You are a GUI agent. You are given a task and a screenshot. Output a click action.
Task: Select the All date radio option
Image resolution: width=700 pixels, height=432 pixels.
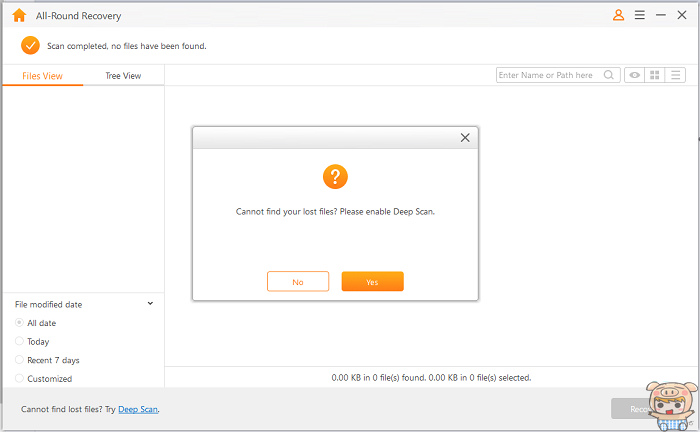tap(20, 323)
